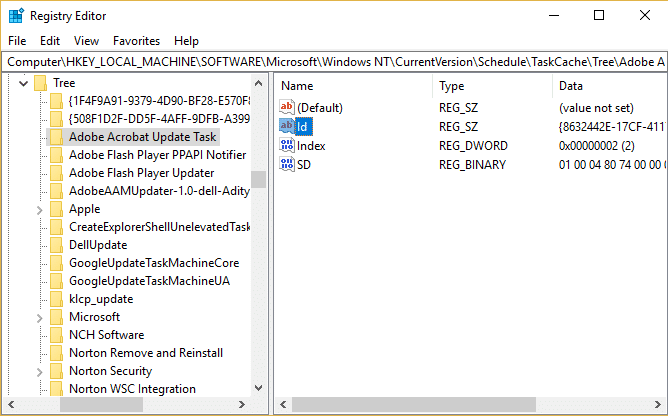
Task: Expand the Apple key node
Action: [x=38, y=209]
